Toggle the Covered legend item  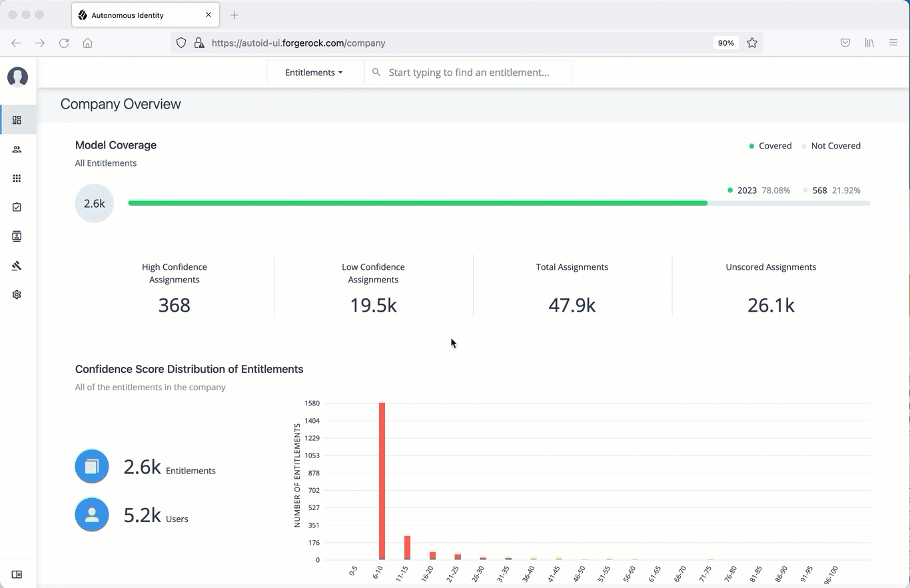(x=770, y=146)
